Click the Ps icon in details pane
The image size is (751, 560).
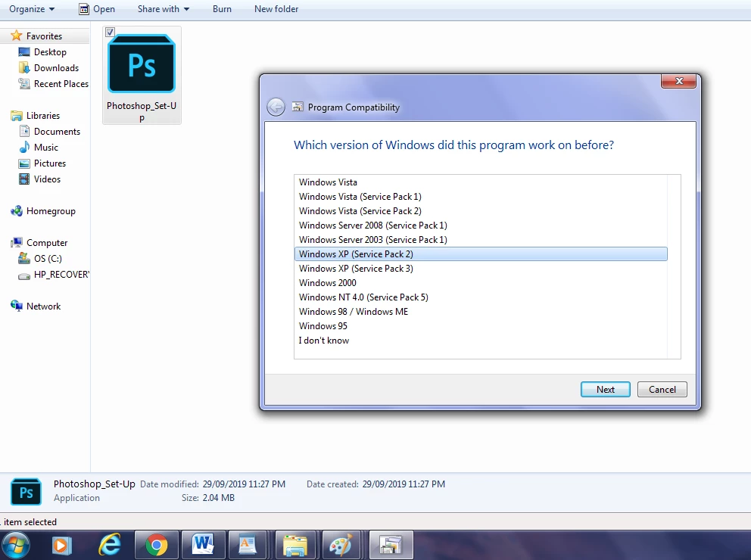click(x=26, y=492)
